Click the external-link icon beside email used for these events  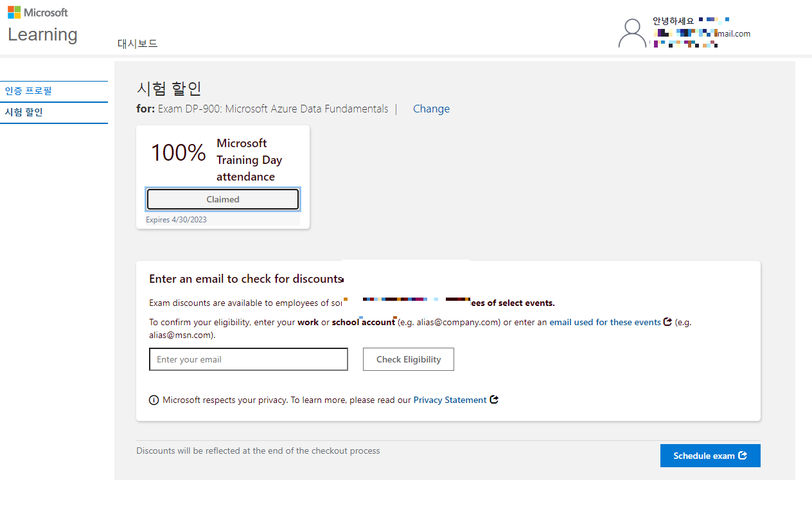tap(667, 322)
